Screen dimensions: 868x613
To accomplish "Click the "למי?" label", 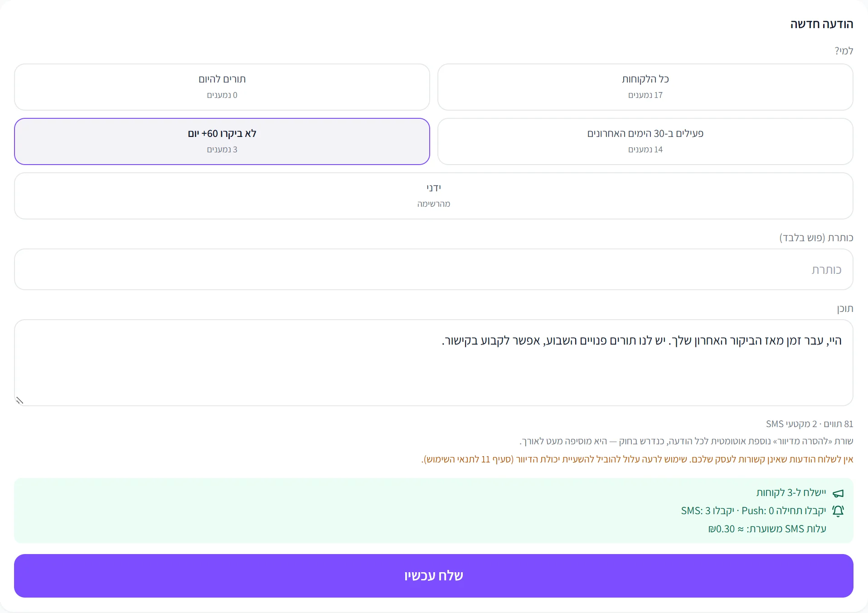I will click(844, 51).
